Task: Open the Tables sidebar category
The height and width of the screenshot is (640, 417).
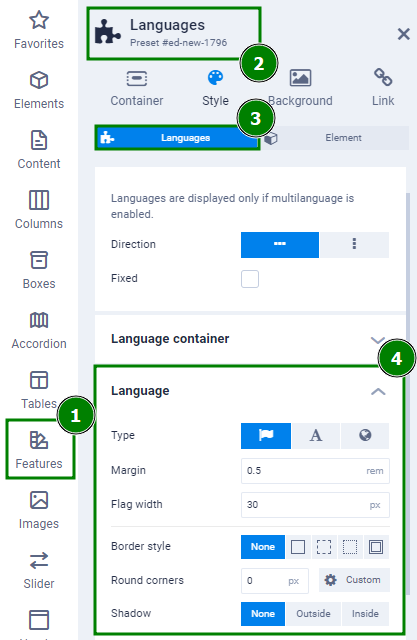Action: (x=39, y=390)
